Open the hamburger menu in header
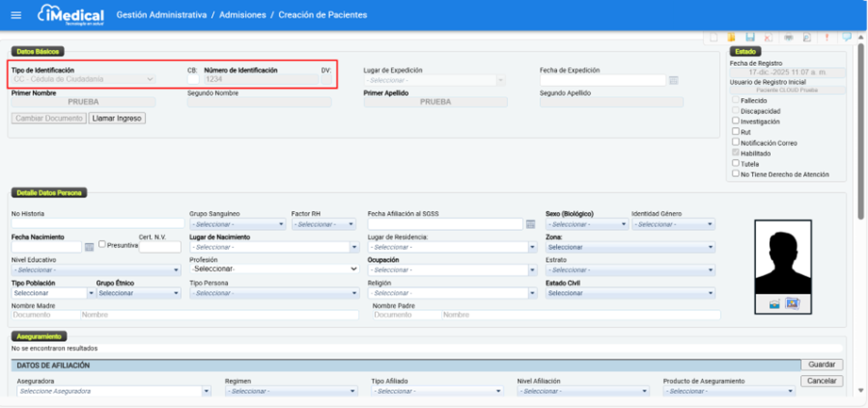The height and width of the screenshot is (408, 868). 15,15
